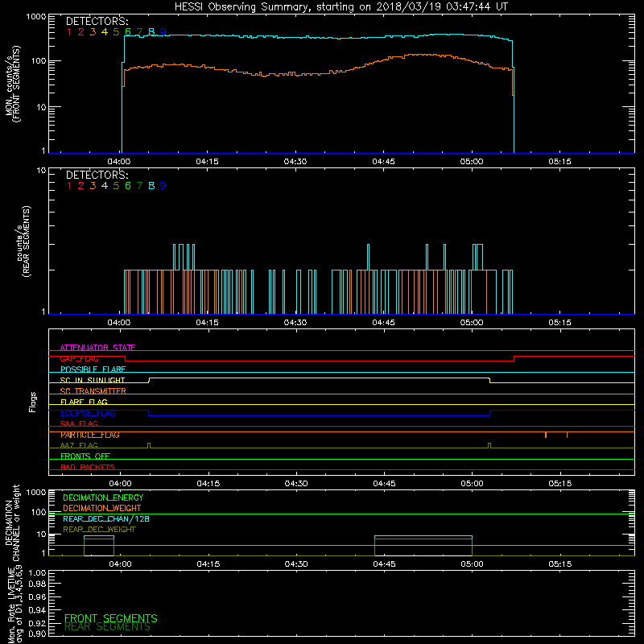
Task: Select olive detector 5 in rear segments legend
Action: (116, 186)
